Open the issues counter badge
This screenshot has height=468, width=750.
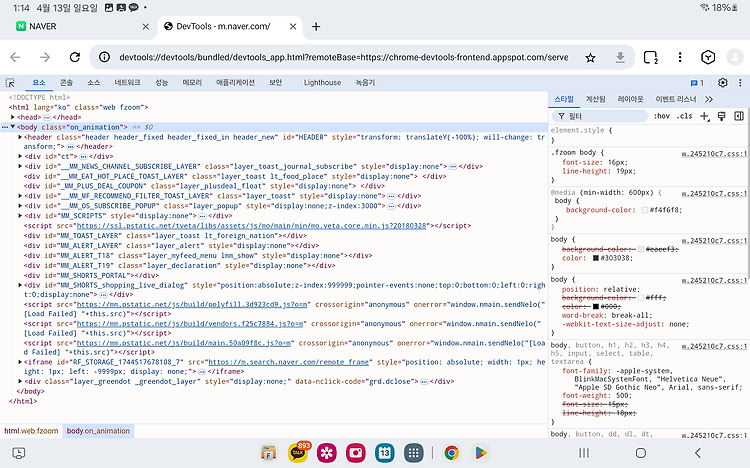[697, 83]
